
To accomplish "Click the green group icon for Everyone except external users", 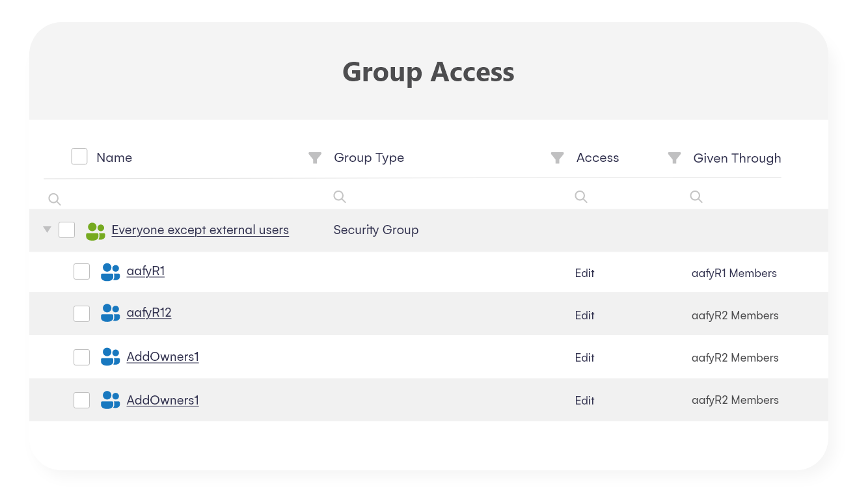I will [x=96, y=231].
